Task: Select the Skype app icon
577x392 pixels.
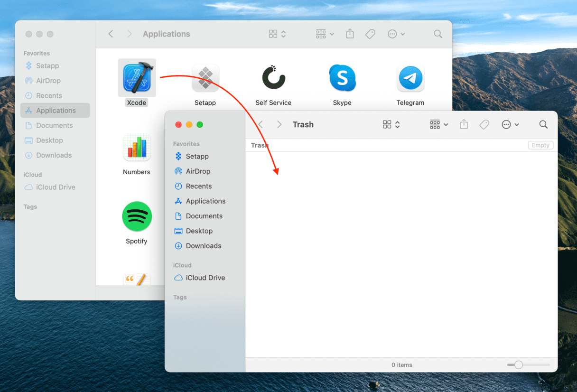Action: point(342,78)
